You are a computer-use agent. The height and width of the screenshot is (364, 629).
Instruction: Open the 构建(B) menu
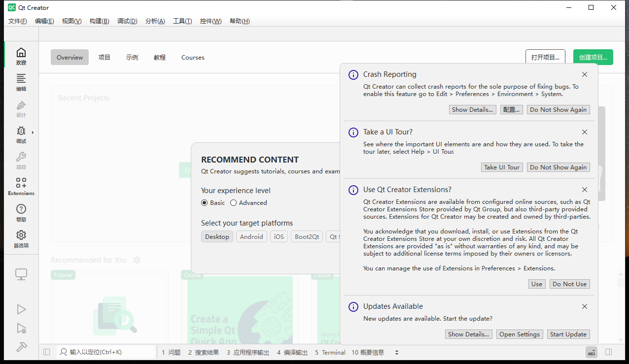99,21
